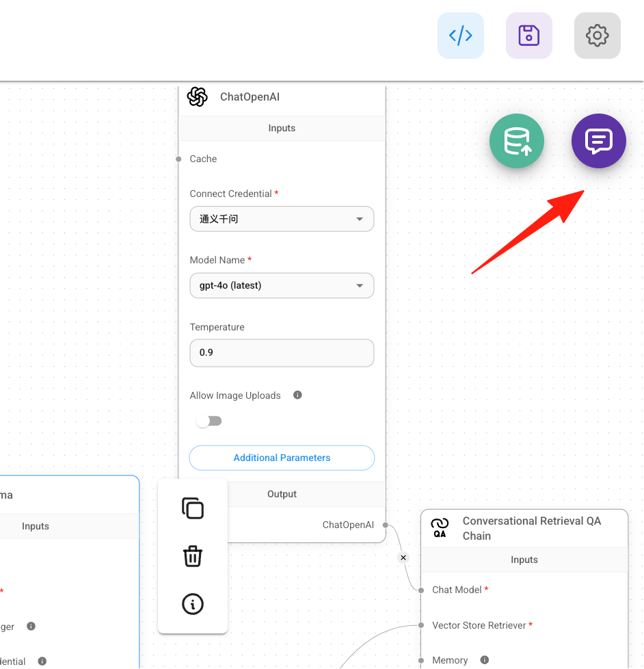Image resolution: width=644 pixels, height=669 pixels.
Task: Click the Additional Parameters button
Action: (282, 458)
